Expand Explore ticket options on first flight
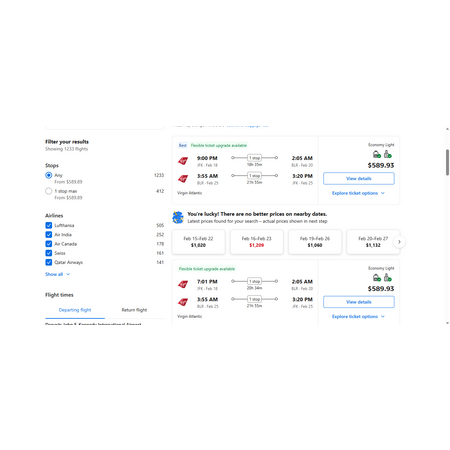The image size is (450, 450). tap(358, 193)
